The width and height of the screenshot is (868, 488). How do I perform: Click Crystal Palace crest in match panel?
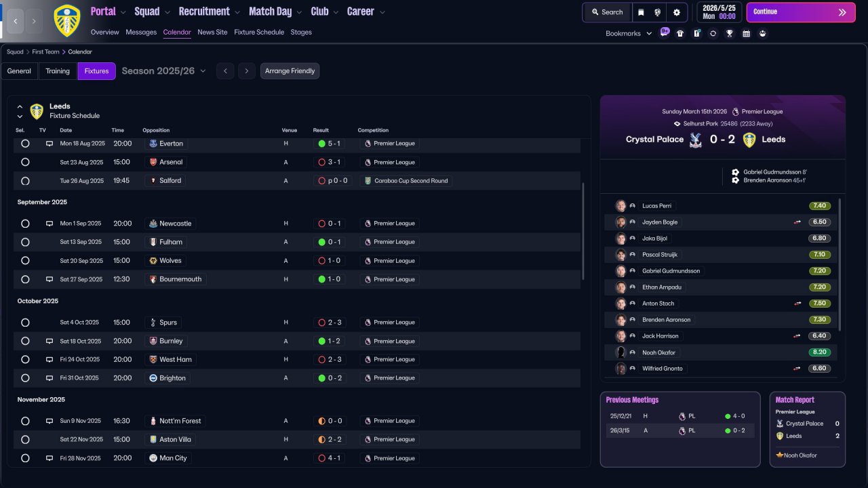point(695,140)
